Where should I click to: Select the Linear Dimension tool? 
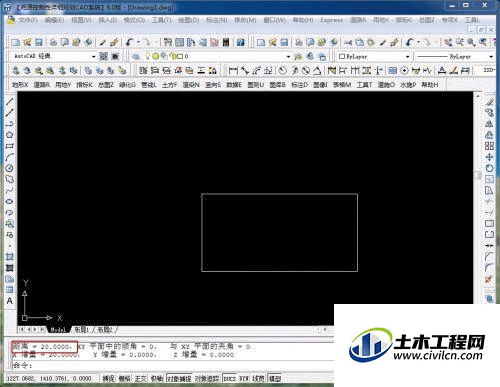(233, 70)
